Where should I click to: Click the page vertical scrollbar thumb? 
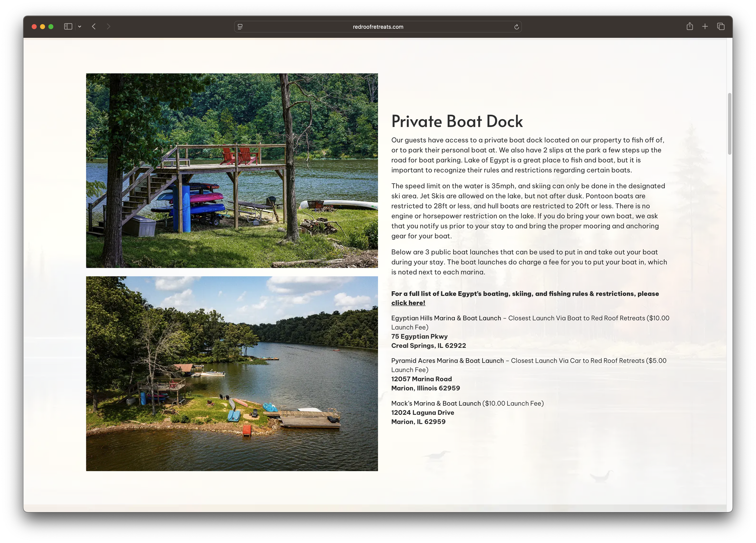pyautogui.click(x=730, y=123)
